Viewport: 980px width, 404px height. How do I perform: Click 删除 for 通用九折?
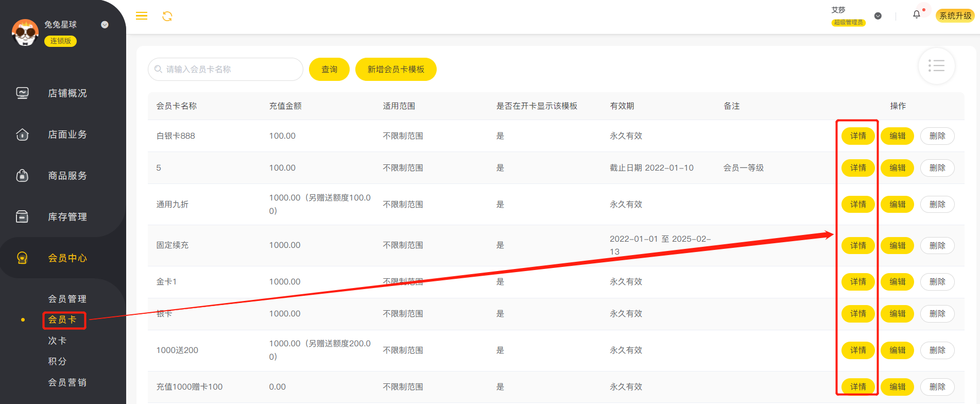(x=937, y=205)
